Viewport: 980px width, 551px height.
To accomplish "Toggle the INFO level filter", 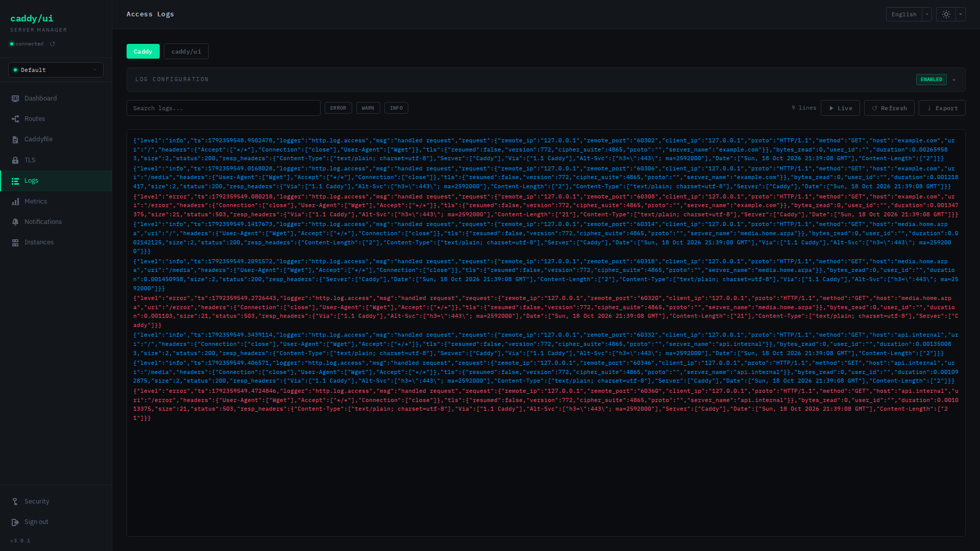I will [396, 108].
